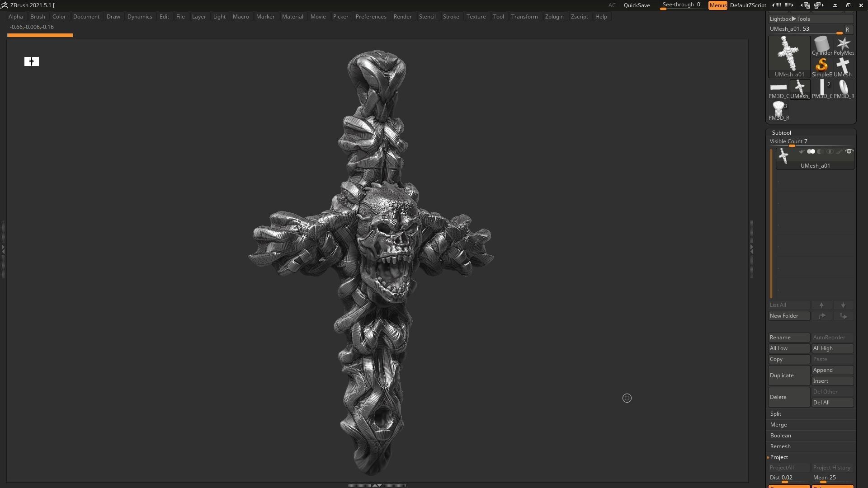Toggle the AC auto-collapse button
868x488 pixels.
pyautogui.click(x=612, y=5)
